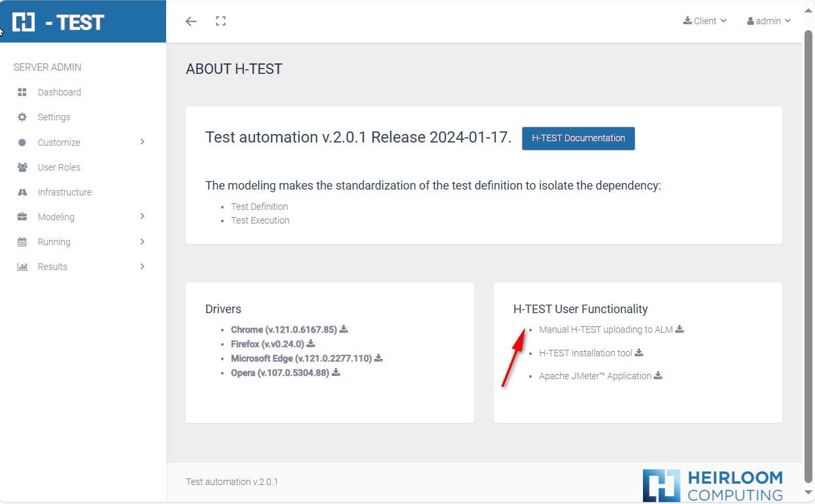Click download icon beside H-TEST Installation tool
This screenshot has width=815, height=504.
coord(639,353)
